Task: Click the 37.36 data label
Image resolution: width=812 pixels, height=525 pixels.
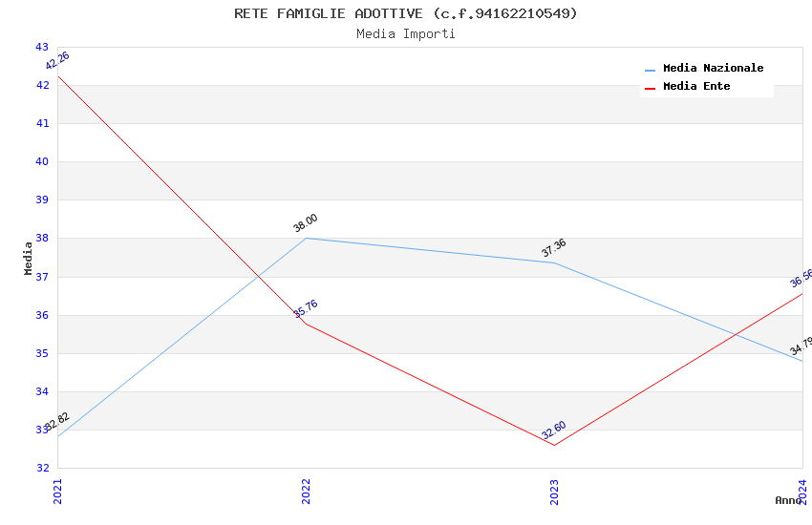Action: (554, 248)
